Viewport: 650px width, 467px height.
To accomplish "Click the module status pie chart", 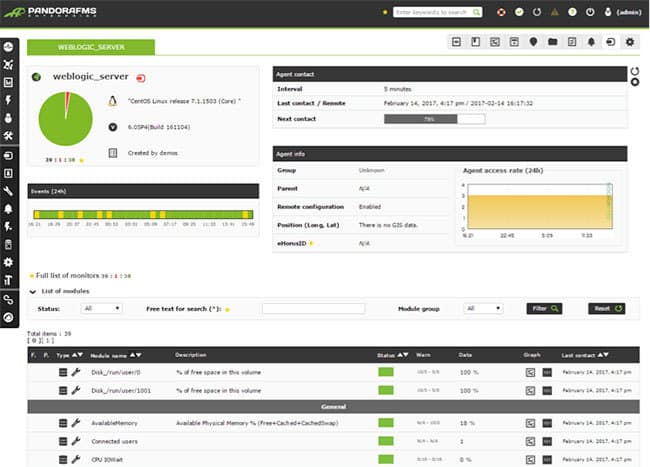I will tap(65, 119).
